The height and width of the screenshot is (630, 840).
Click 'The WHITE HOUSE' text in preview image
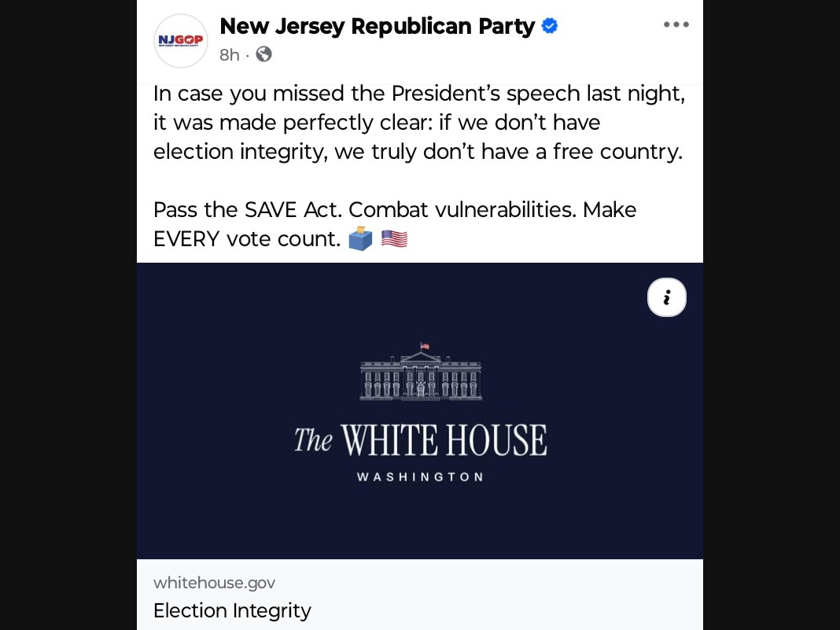pos(421,440)
